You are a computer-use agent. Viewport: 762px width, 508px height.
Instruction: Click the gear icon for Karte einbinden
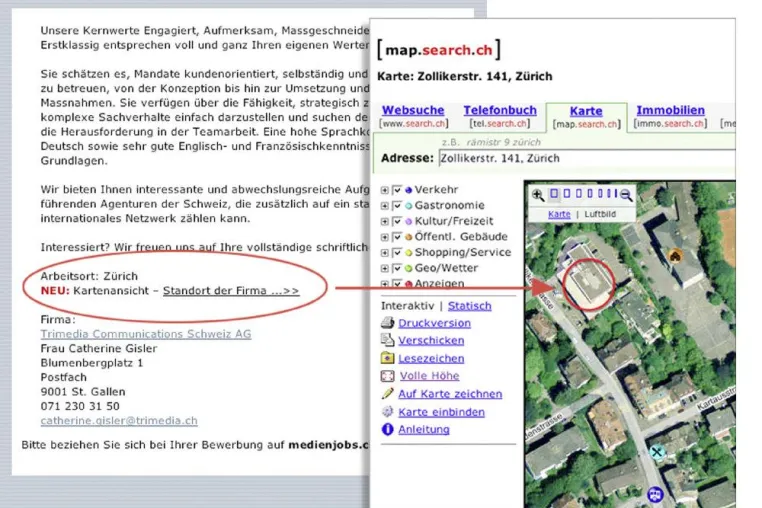[x=387, y=411]
